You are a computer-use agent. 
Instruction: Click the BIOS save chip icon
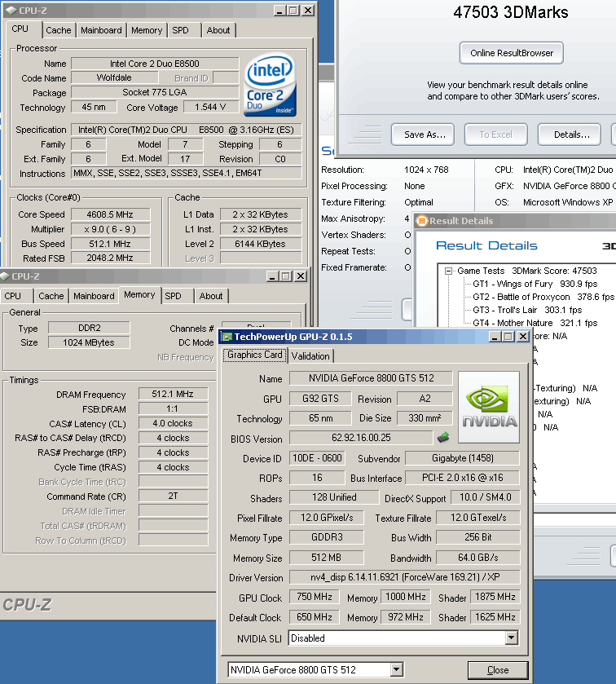pyautogui.click(x=443, y=437)
